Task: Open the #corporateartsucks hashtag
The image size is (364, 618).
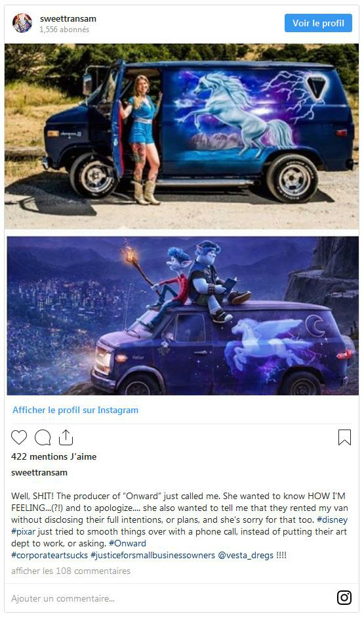Action: tap(50, 555)
